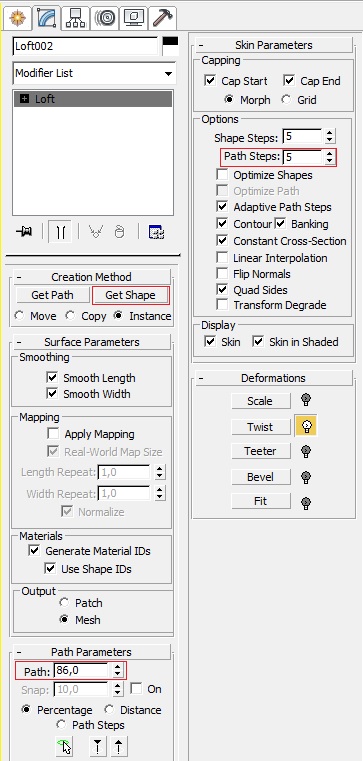The width and height of the screenshot is (363, 761).
Task: Select Mesh output option
Action: click(x=64, y=620)
